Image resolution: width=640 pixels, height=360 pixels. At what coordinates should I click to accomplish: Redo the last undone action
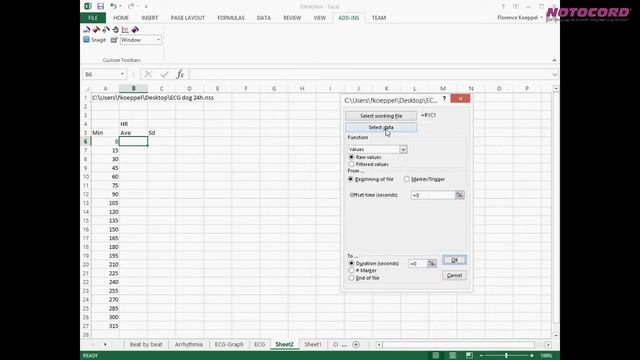pos(131,6)
